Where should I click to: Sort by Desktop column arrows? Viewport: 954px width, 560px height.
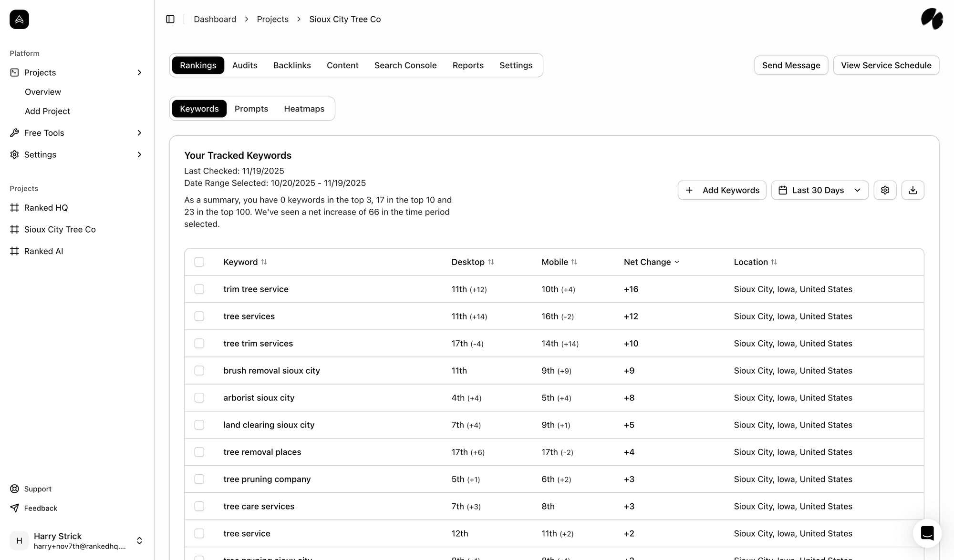tap(491, 262)
